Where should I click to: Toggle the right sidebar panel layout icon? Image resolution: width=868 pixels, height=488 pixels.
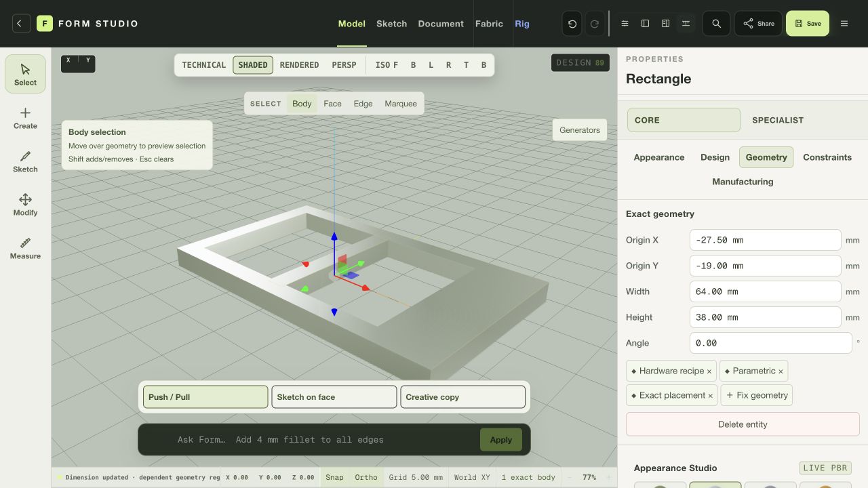666,24
